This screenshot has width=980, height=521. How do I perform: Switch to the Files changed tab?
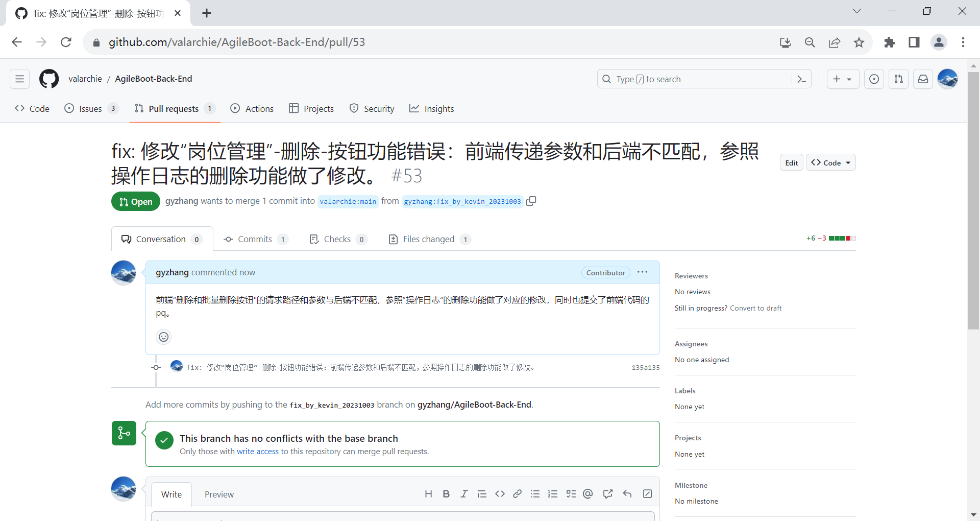coord(430,239)
